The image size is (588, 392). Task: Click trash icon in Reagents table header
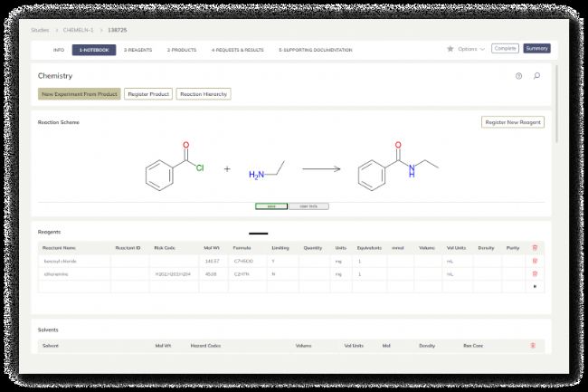click(535, 247)
